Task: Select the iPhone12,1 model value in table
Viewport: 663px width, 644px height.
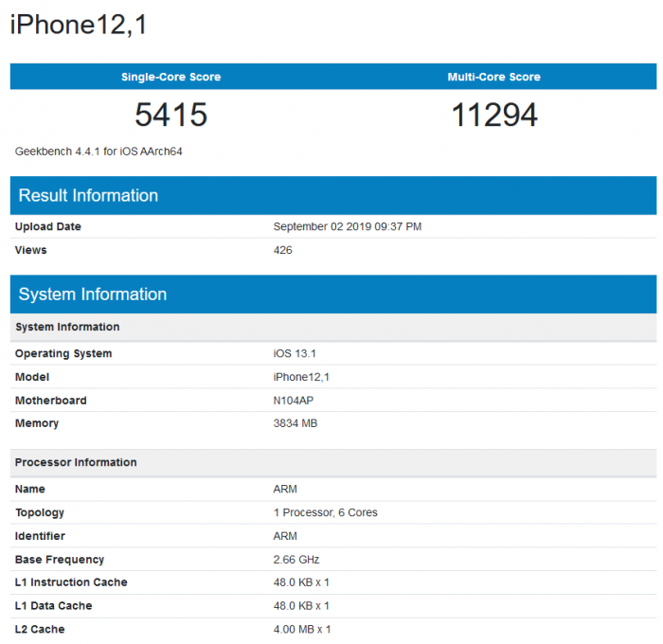Action: click(x=301, y=377)
